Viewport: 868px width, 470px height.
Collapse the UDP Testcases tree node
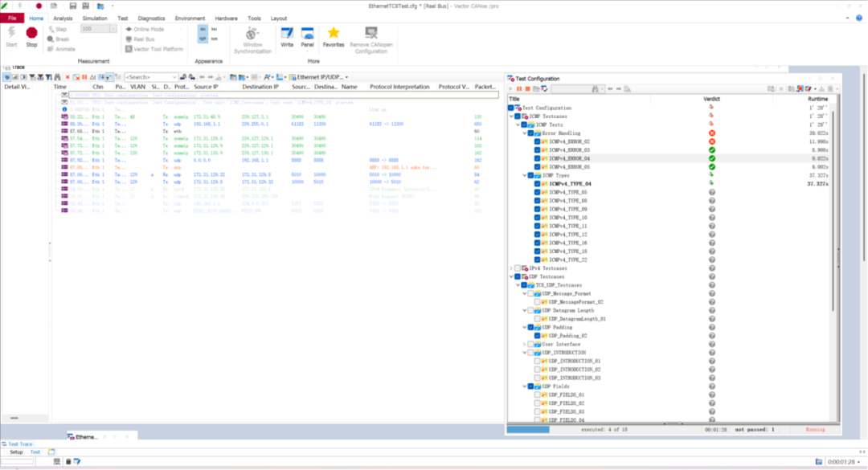(511, 277)
